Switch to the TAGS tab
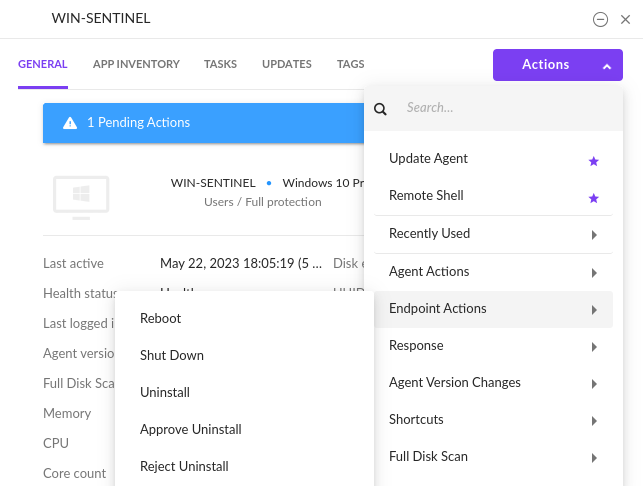Image resolution: width=643 pixels, height=486 pixels. (351, 64)
